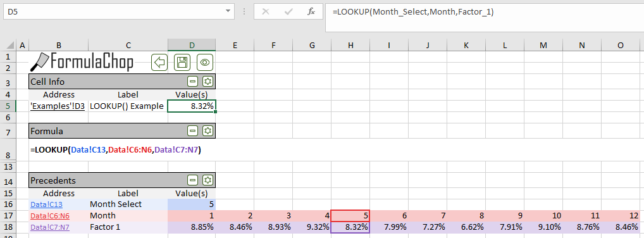Select the highlighted month 5 cell in row 17
644x238 pixels.
pyautogui.click(x=350, y=215)
